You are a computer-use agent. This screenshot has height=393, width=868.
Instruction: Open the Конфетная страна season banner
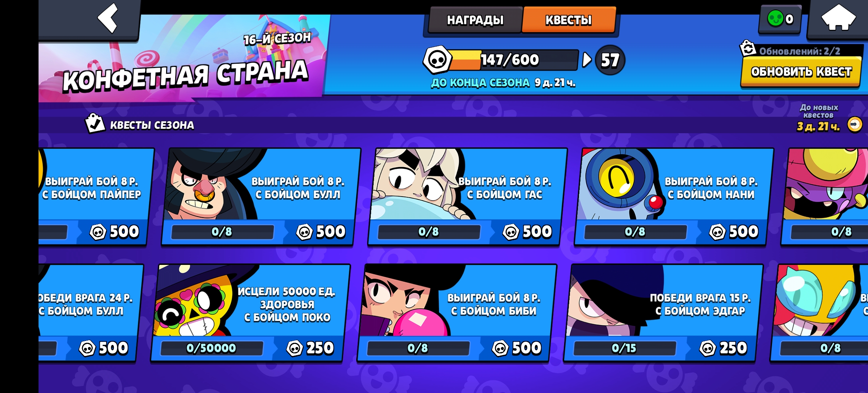tap(182, 58)
